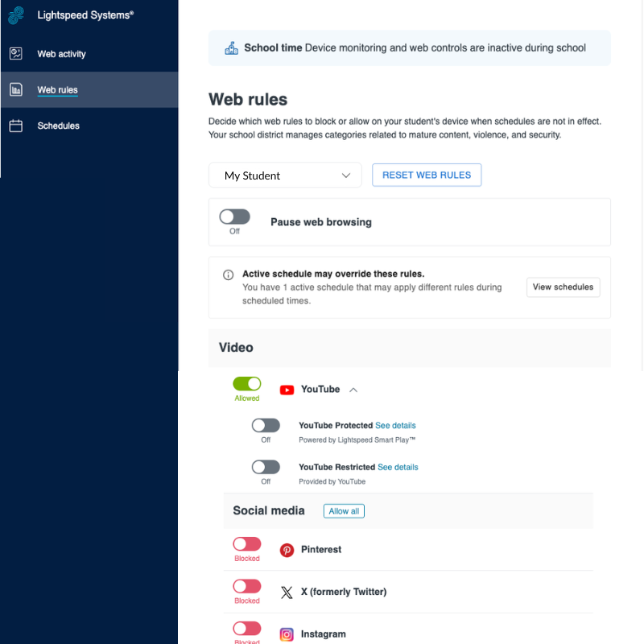Click the Social media section heading

(269, 510)
